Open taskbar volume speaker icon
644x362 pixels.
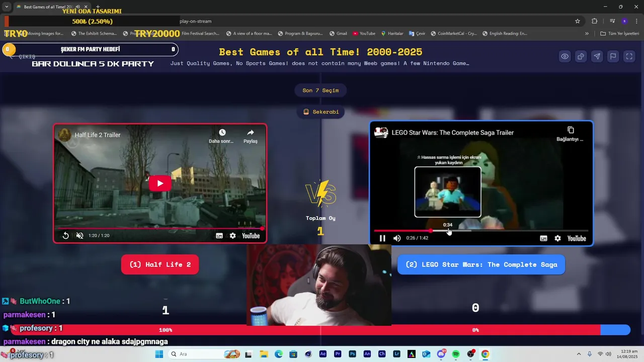coord(608,354)
